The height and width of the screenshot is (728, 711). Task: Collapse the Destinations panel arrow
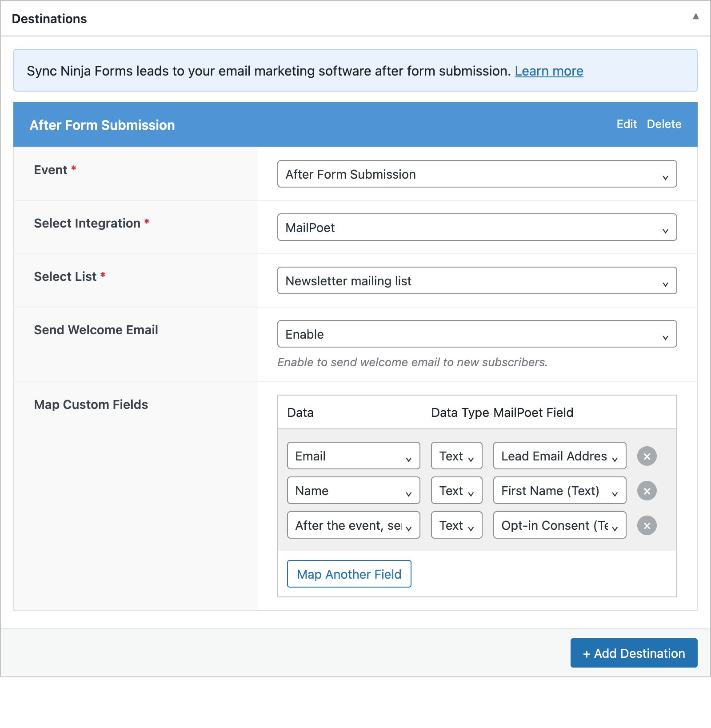[695, 17]
